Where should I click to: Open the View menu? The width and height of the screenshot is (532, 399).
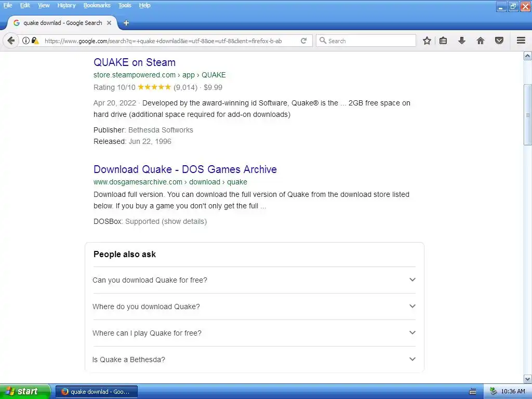pyautogui.click(x=44, y=5)
